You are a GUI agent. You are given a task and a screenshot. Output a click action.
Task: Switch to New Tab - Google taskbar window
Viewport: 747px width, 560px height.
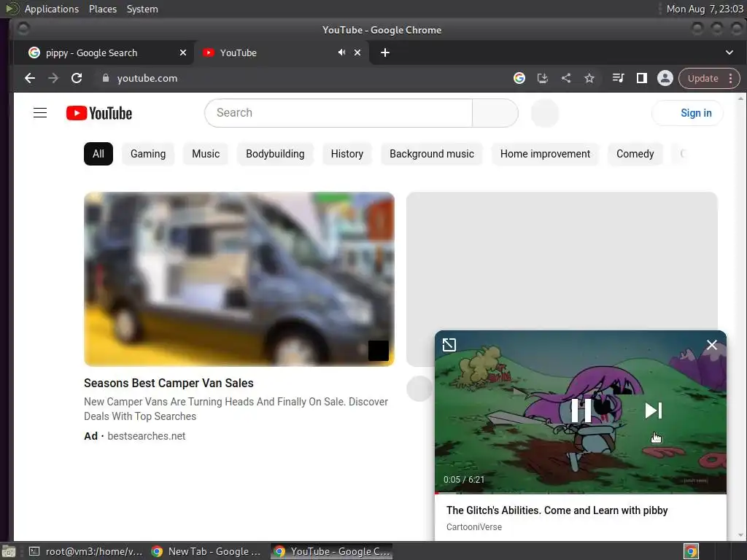click(x=206, y=551)
